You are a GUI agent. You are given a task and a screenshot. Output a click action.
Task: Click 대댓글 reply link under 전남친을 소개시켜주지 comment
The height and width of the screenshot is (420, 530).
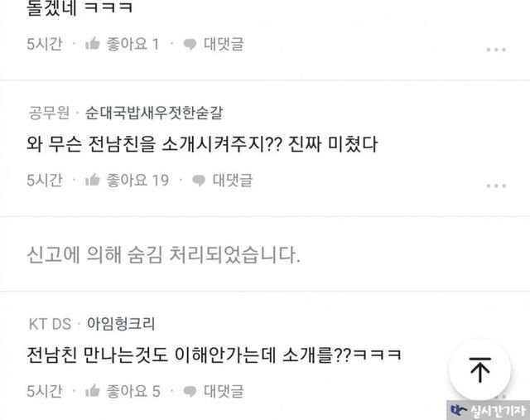[x=233, y=180]
